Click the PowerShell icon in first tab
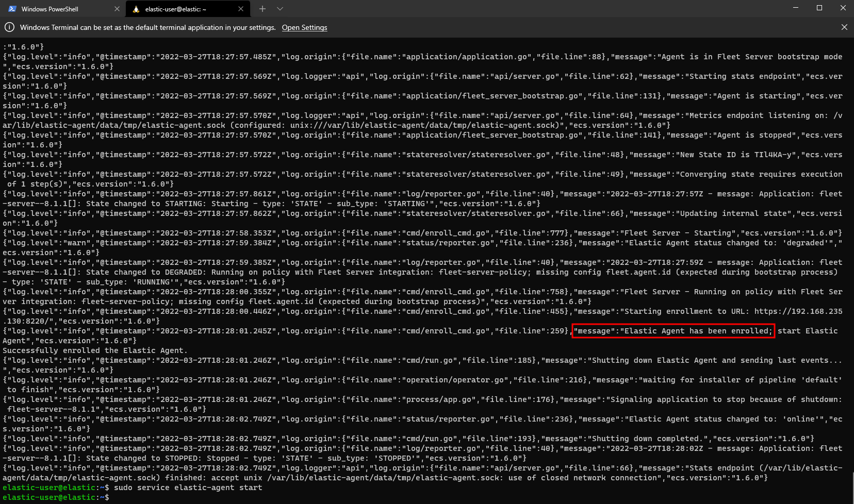 [x=12, y=9]
